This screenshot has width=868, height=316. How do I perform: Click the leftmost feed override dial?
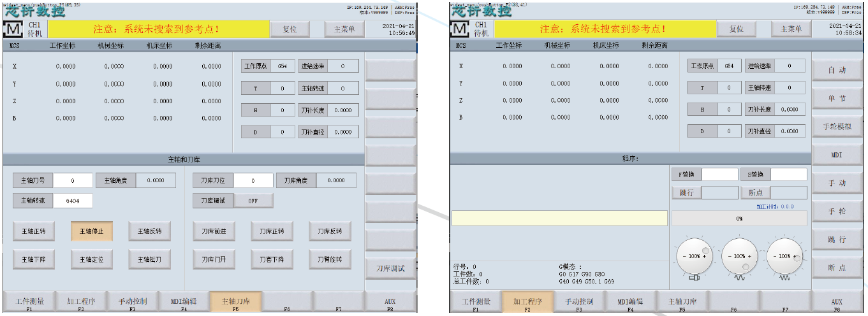coord(694,256)
